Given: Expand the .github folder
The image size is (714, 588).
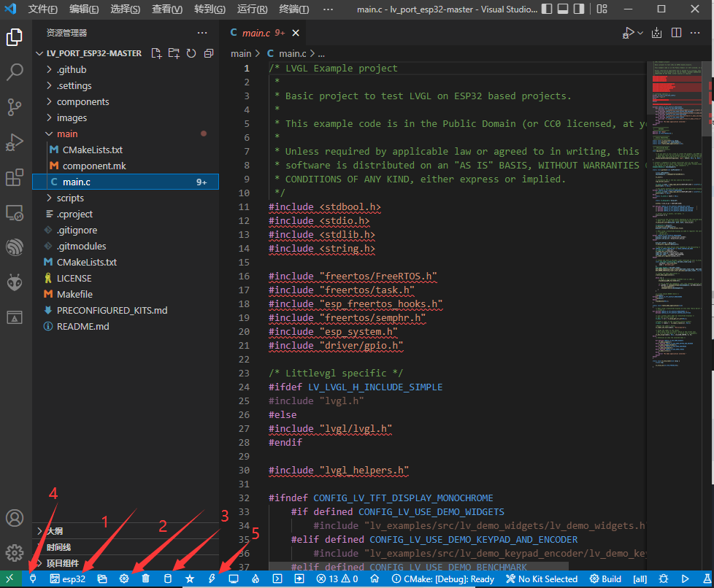Looking at the screenshot, I should click(126, 69).
